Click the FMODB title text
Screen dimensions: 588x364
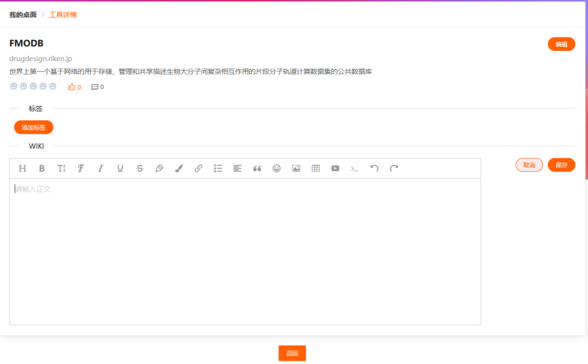(x=26, y=43)
